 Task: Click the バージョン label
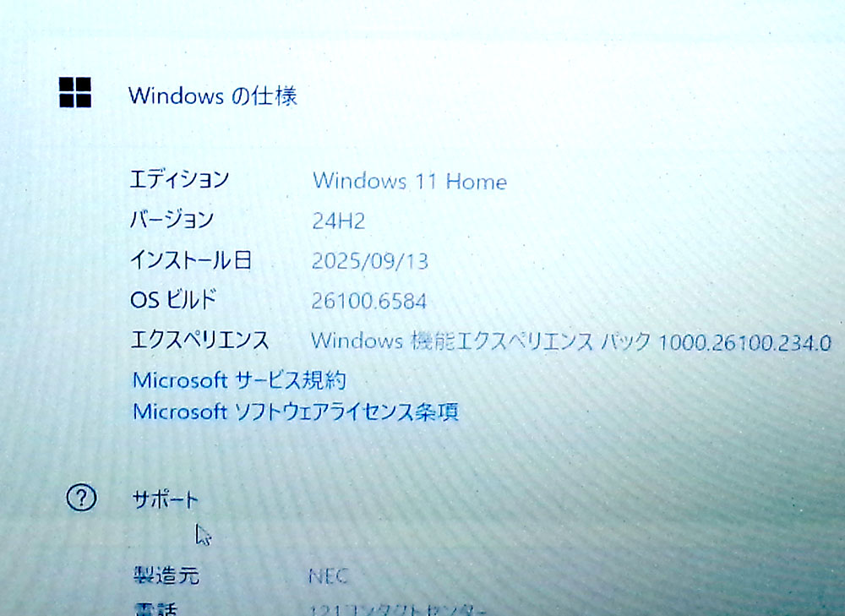point(172,220)
